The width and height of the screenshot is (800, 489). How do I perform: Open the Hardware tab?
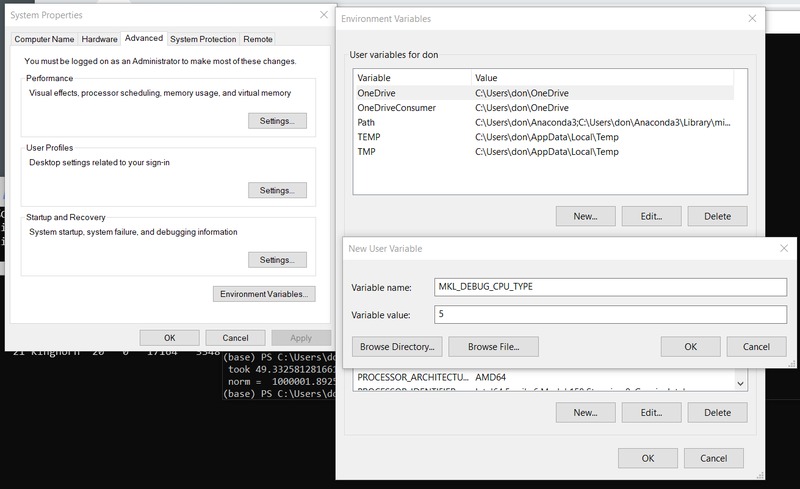tap(99, 39)
